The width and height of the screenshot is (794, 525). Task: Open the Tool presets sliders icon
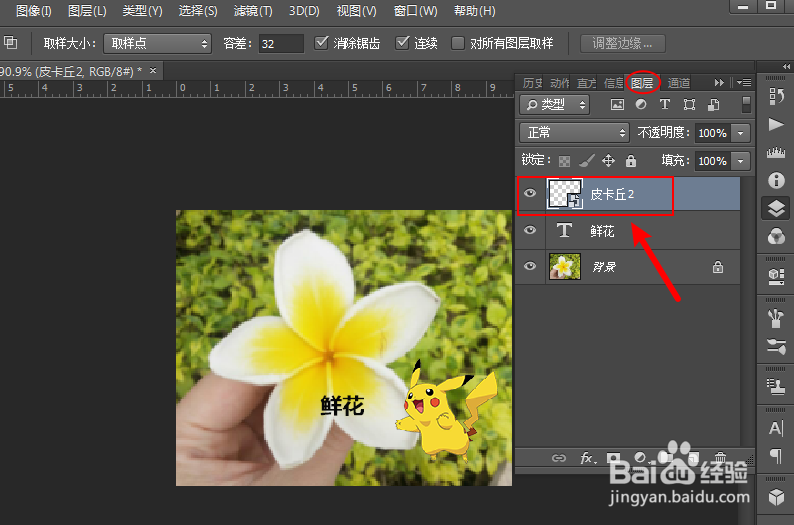[x=776, y=347]
